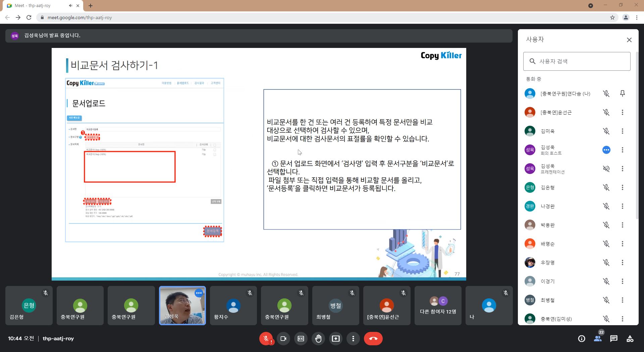Click muted mic icon for 배명순
The height and width of the screenshot is (352, 644).
606,244
